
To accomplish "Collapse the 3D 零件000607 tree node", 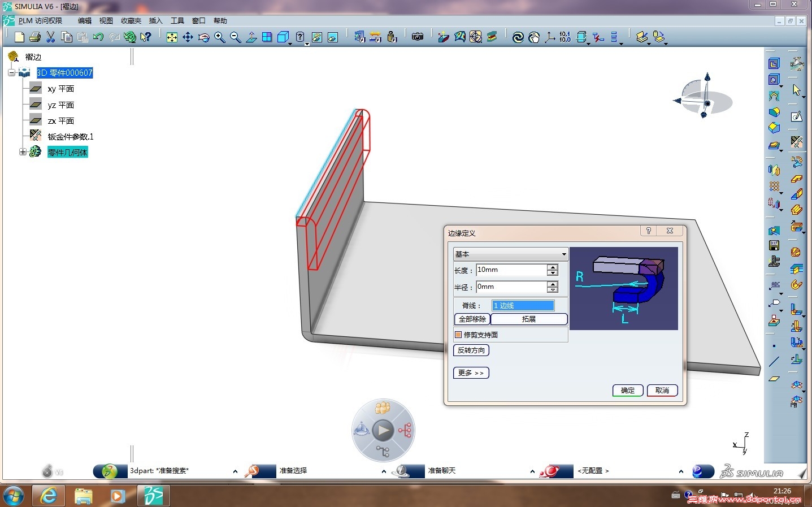I will click(x=11, y=73).
